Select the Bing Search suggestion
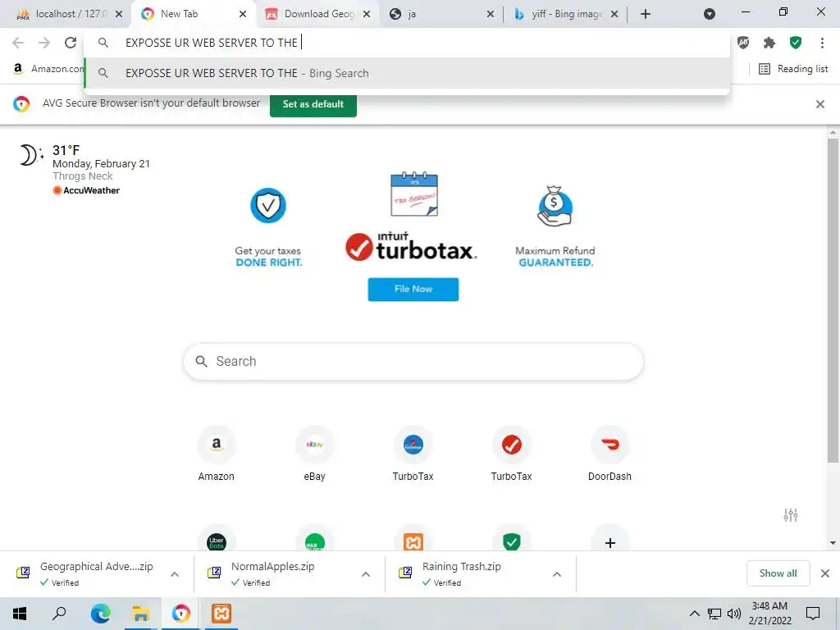Screen dimensions: 840x630 point(407,73)
